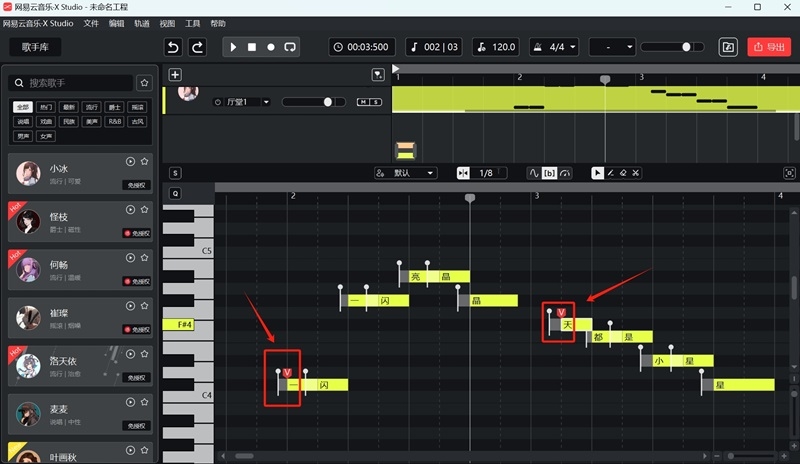Click the S button in piano roll

point(175,173)
